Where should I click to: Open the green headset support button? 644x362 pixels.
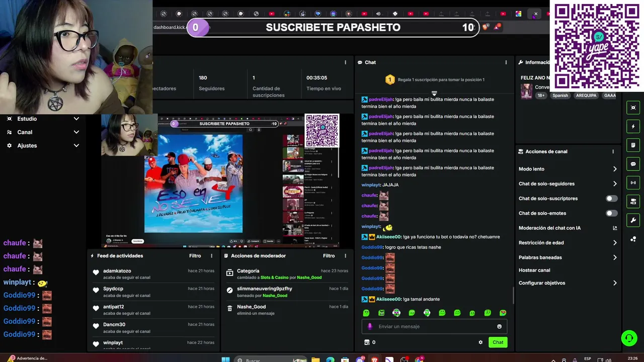[x=629, y=338]
